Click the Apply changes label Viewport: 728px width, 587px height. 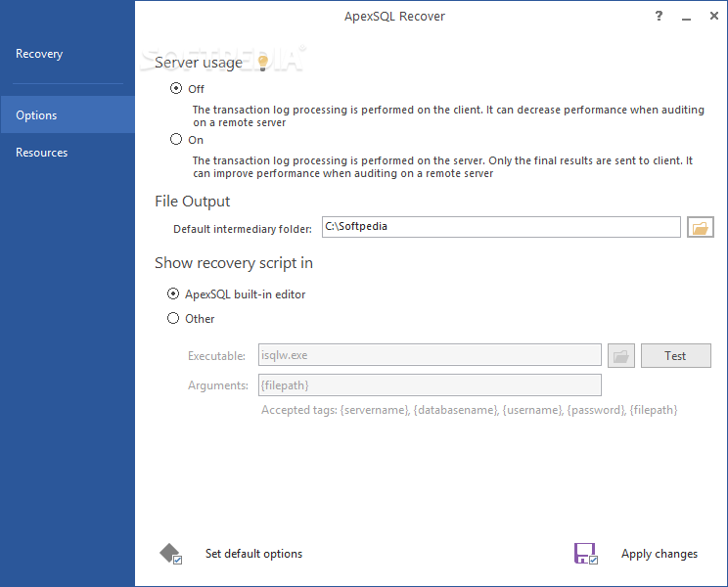660,554
